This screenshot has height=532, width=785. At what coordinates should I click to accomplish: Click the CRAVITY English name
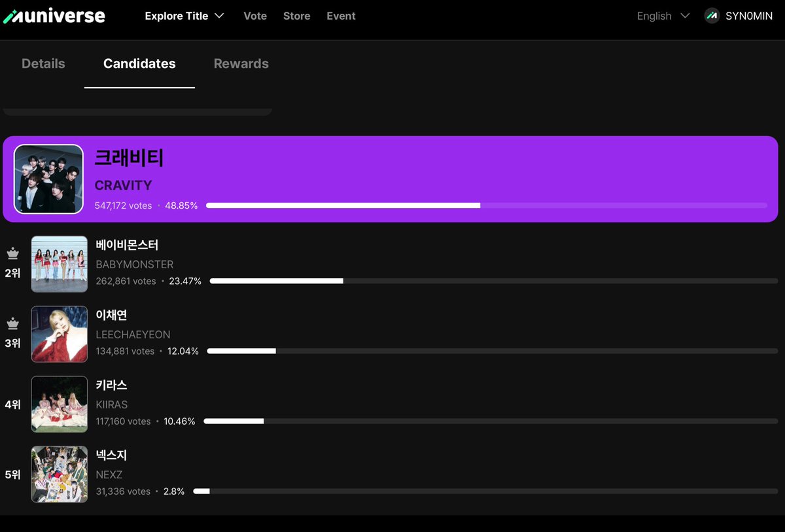point(123,185)
